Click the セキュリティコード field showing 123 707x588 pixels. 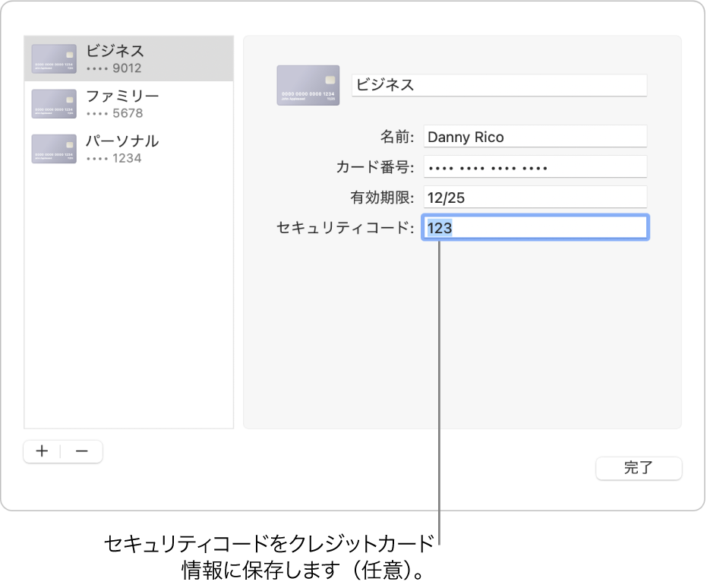535,228
